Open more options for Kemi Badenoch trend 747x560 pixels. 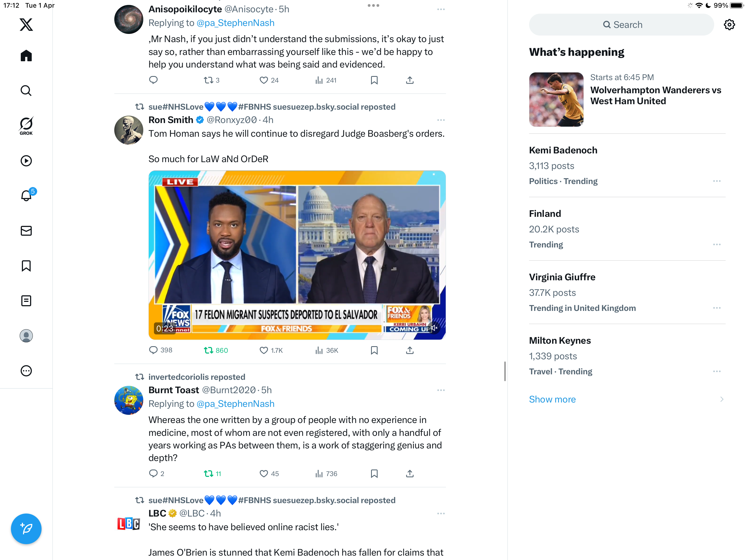click(x=717, y=181)
